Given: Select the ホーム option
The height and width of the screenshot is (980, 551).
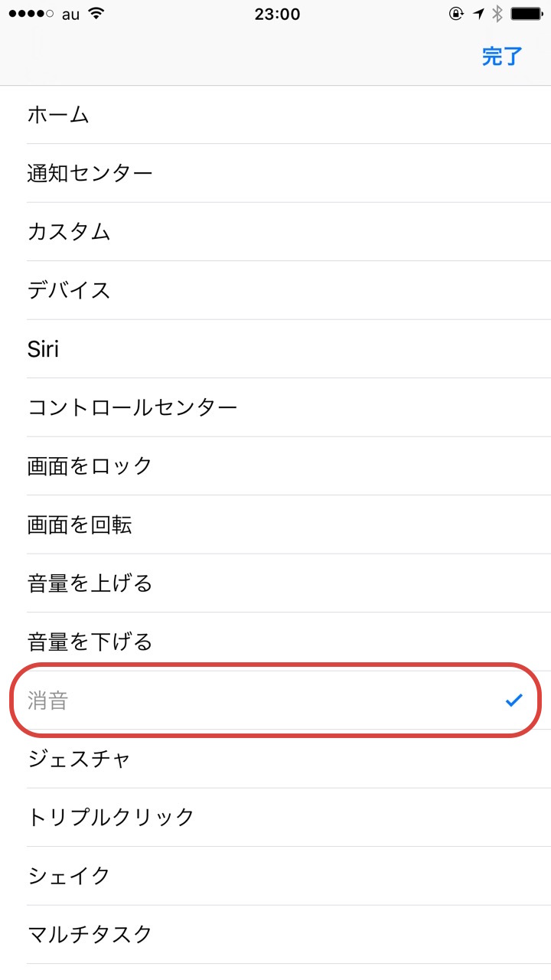Looking at the screenshot, I should pyautogui.click(x=59, y=115).
